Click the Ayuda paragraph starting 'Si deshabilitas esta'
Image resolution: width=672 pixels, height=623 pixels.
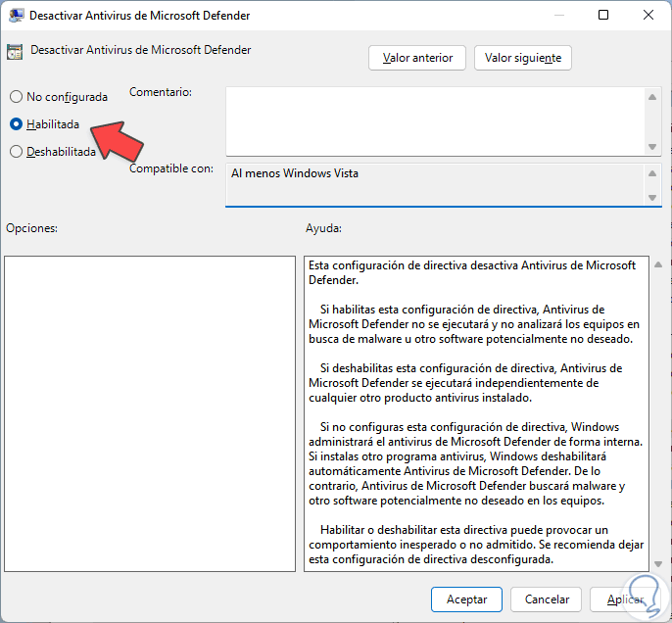[465, 383]
